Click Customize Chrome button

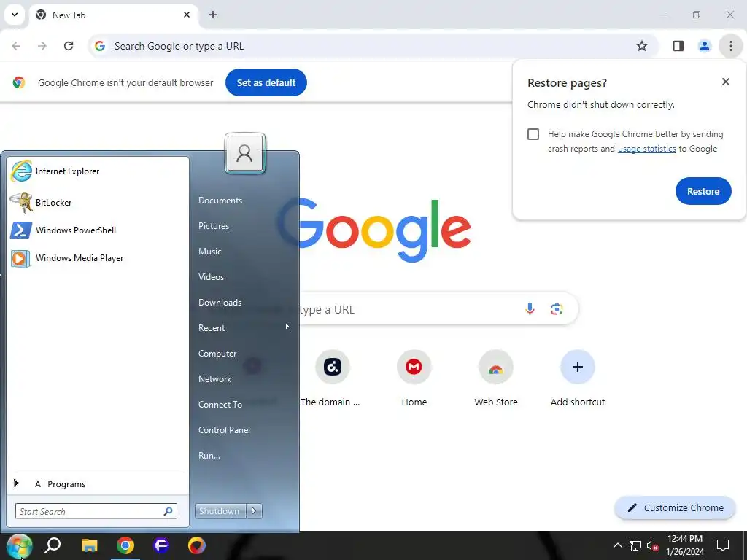675,508
